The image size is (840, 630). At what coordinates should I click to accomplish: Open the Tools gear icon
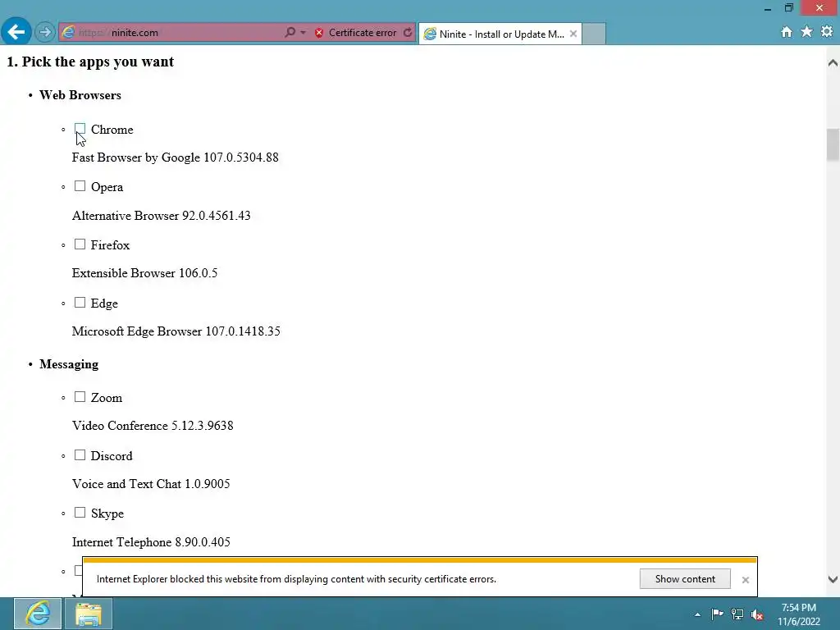tap(827, 32)
